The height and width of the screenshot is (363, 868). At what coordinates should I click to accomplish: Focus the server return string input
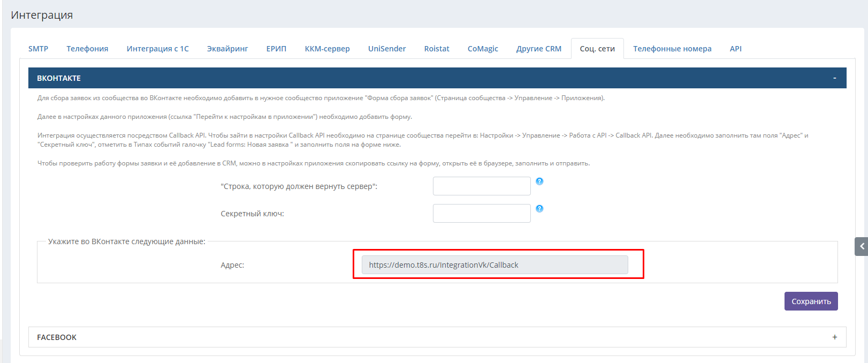click(482, 186)
